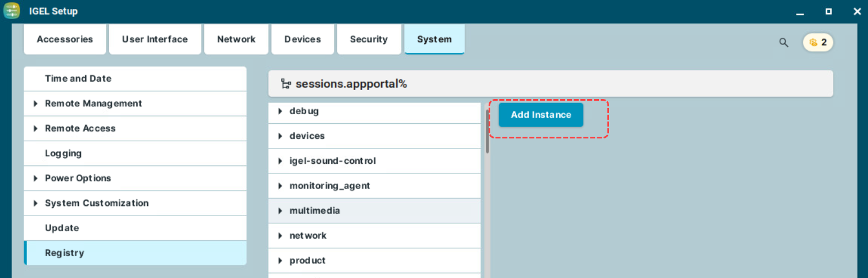868x278 pixels.
Task: Expand the devices registry node
Action: (x=280, y=136)
